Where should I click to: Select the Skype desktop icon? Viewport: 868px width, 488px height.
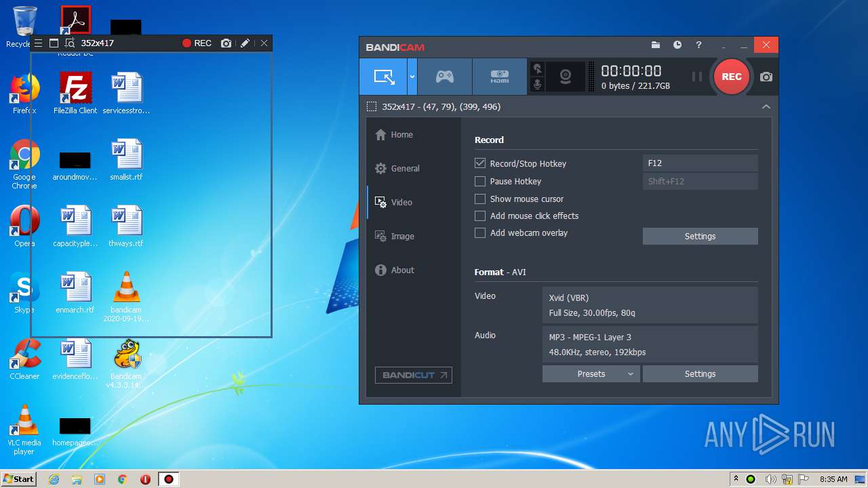pyautogui.click(x=24, y=293)
